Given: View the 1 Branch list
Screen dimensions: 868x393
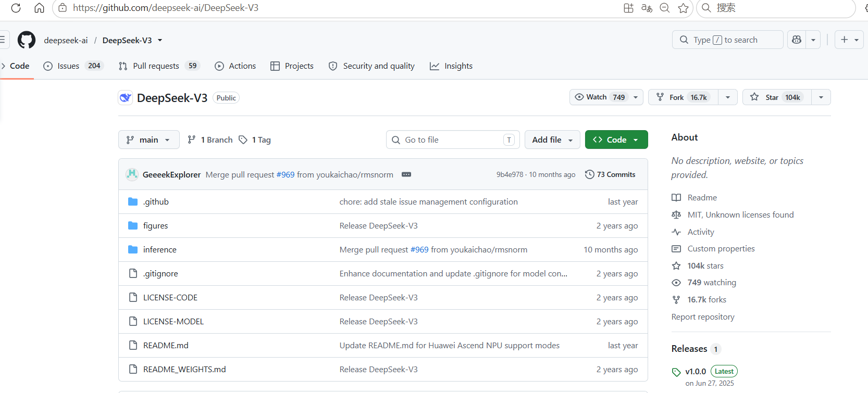Looking at the screenshot, I should (x=210, y=140).
